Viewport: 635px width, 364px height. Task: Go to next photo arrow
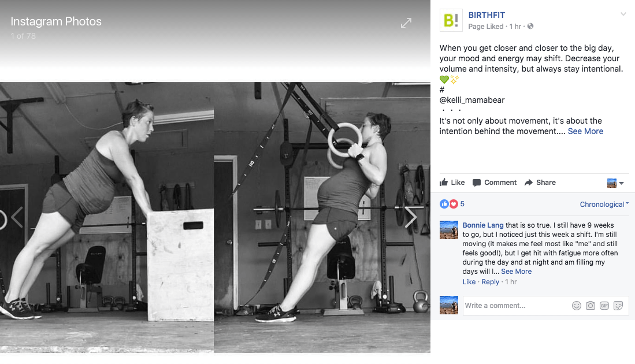(411, 217)
